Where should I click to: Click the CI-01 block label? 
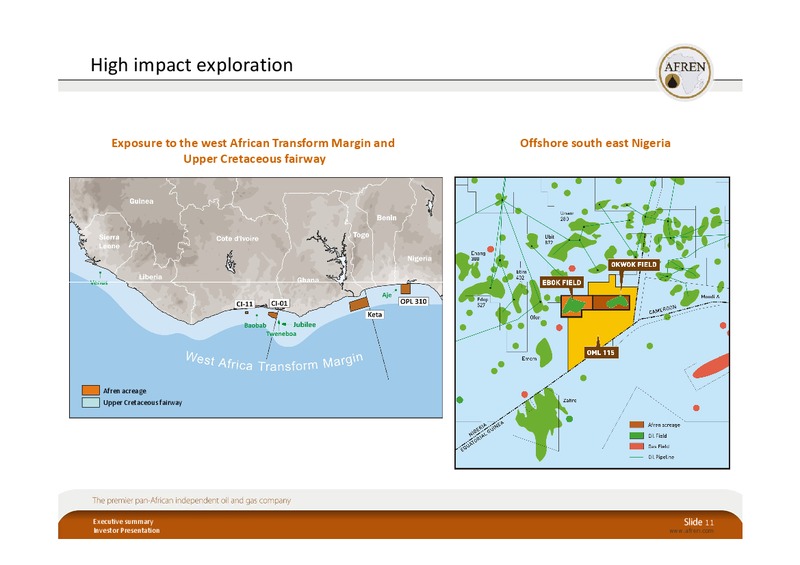click(279, 303)
